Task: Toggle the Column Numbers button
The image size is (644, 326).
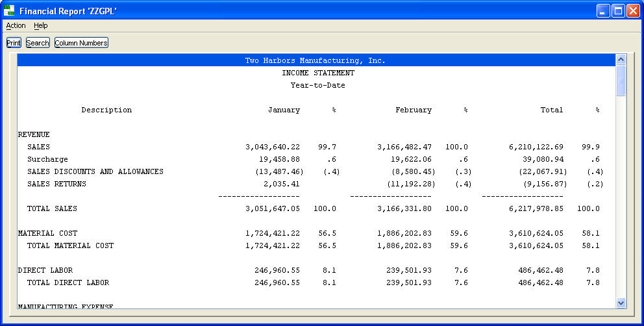Action: click(x=81, y=43)
